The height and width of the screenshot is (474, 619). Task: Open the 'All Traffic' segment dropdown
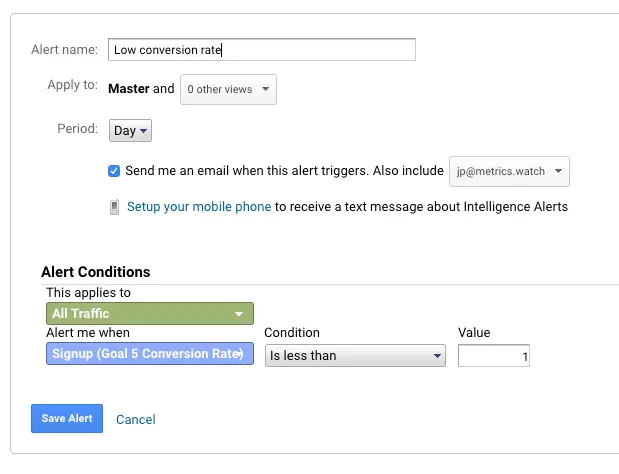(150, 314)
